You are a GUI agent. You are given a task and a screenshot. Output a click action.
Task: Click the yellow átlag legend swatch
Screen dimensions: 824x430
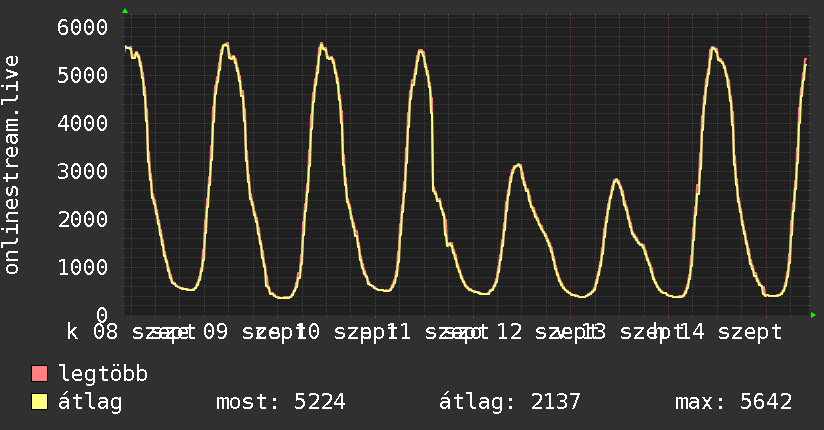39,401
